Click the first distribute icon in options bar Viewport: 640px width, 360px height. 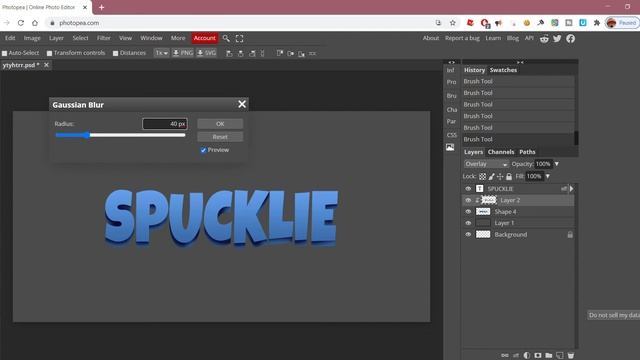coord(280,53)
